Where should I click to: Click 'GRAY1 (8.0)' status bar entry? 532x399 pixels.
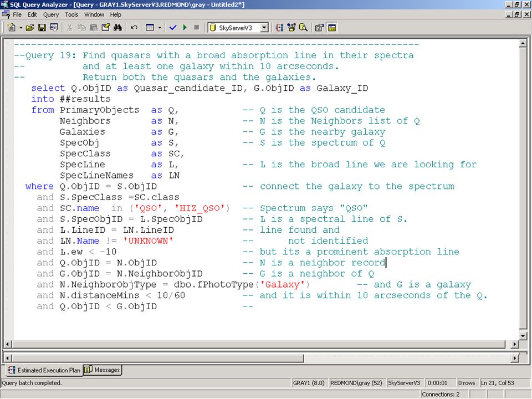(x=309, y=383)
